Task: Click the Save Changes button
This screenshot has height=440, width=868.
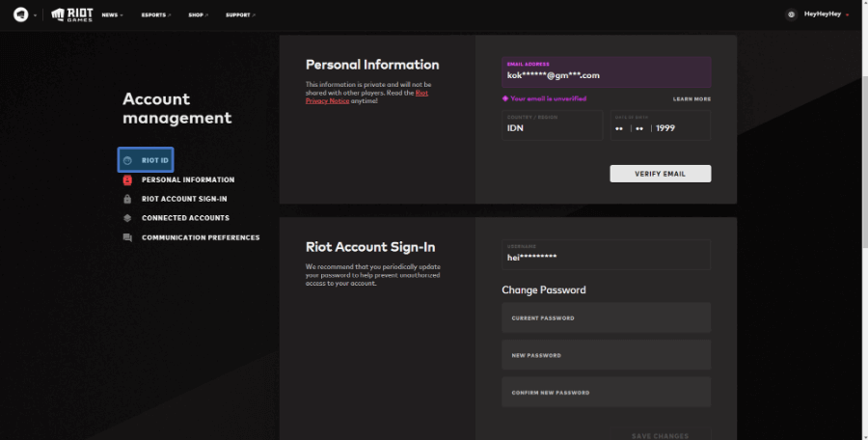Action: tap(661, 435)
